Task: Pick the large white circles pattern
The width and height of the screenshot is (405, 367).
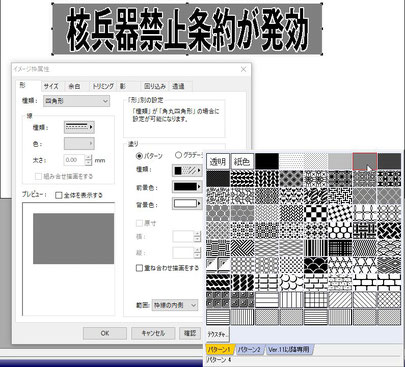Action: pyautogui.click(x=292, y=282)
